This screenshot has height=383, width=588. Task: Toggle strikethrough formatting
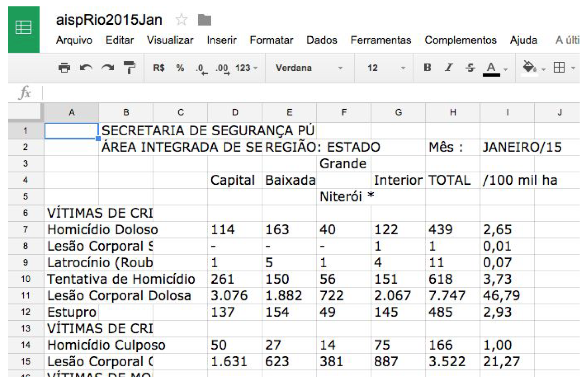(470, 68)
